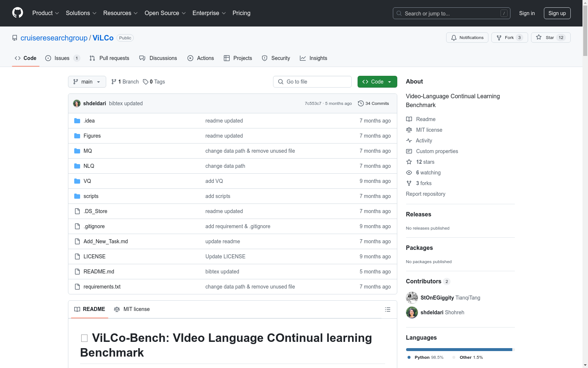Open the 3 forks link
Image resolution: width=588 pixels, height=368 pixels.
[424, 183]
